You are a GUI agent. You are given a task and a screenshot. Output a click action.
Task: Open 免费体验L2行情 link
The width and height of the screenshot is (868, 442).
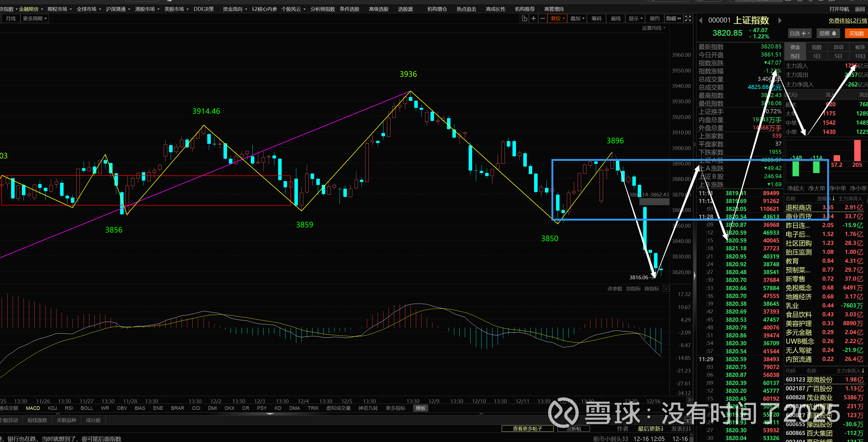847,21
